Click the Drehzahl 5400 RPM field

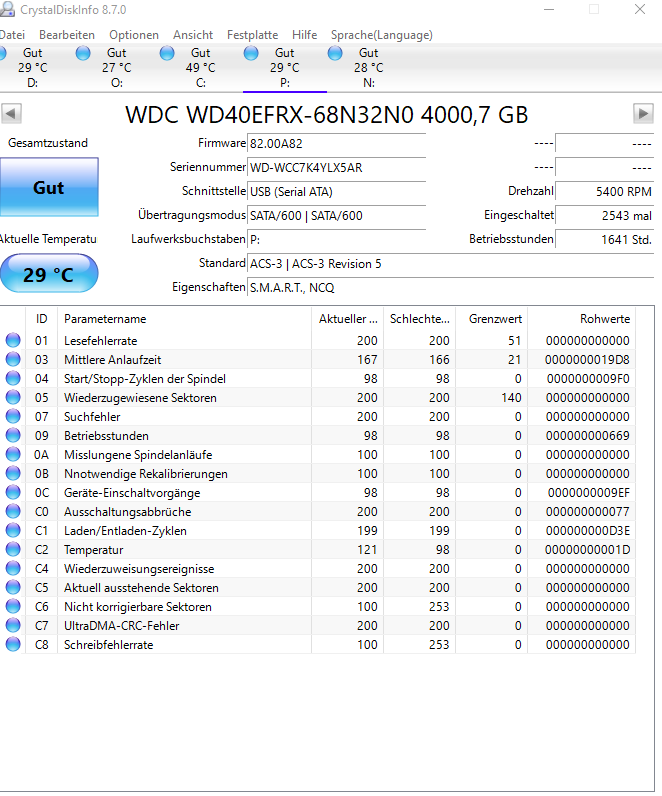click(605, 191)
